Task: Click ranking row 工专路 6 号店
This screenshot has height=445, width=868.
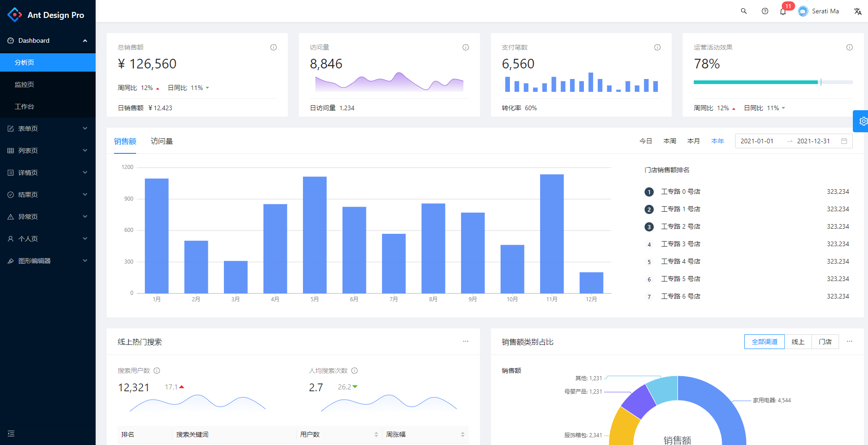Action: (x=747, y=296)
